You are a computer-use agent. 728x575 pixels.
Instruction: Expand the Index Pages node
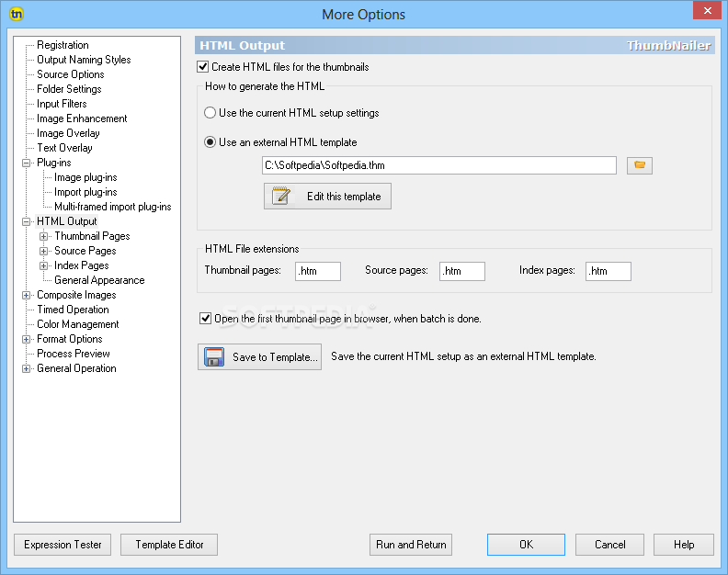pos(43,266)
